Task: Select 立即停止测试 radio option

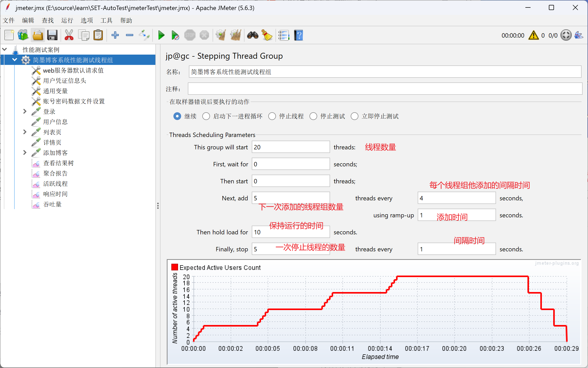Action: pyautogui.click(x=355, y=116)
